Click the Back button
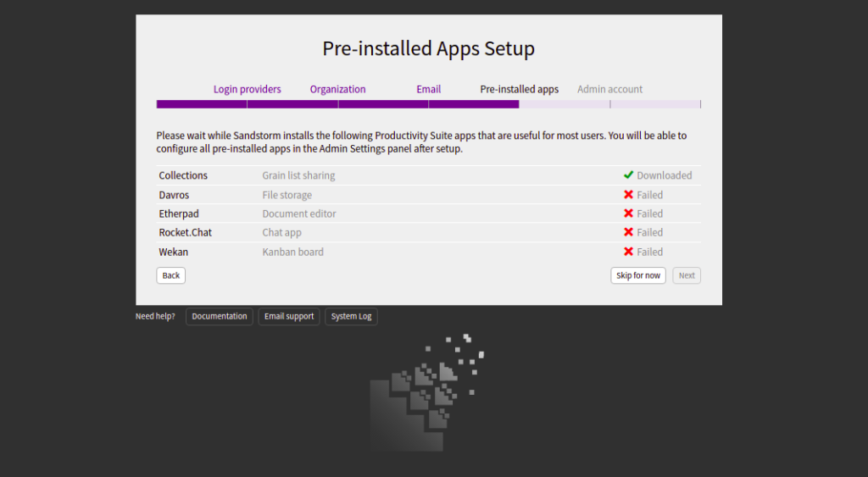This screenshot has width=868, height=477. [x=171, y=275]
